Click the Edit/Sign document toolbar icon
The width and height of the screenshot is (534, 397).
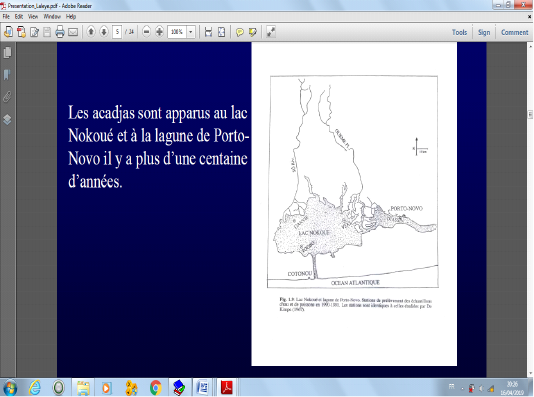pos(34,32)
